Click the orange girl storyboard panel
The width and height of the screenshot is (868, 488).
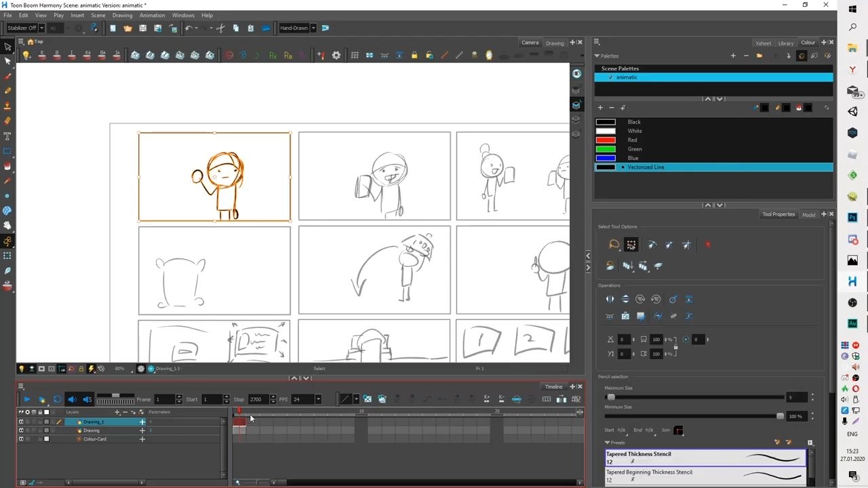214,177
